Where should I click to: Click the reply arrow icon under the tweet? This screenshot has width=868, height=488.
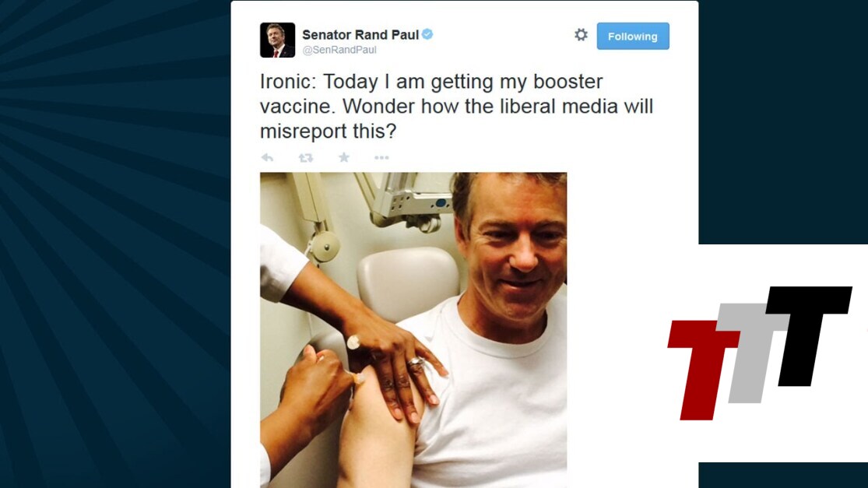click(x=267, y=158)
